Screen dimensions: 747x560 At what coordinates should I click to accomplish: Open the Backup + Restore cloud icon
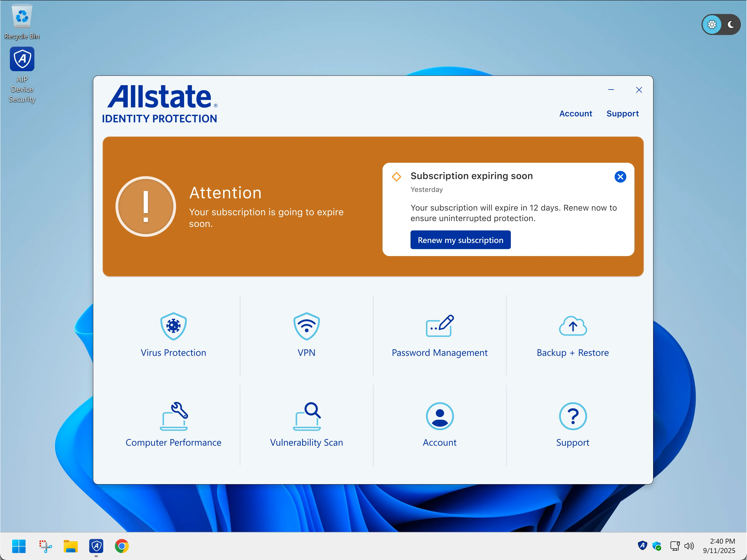573,326
